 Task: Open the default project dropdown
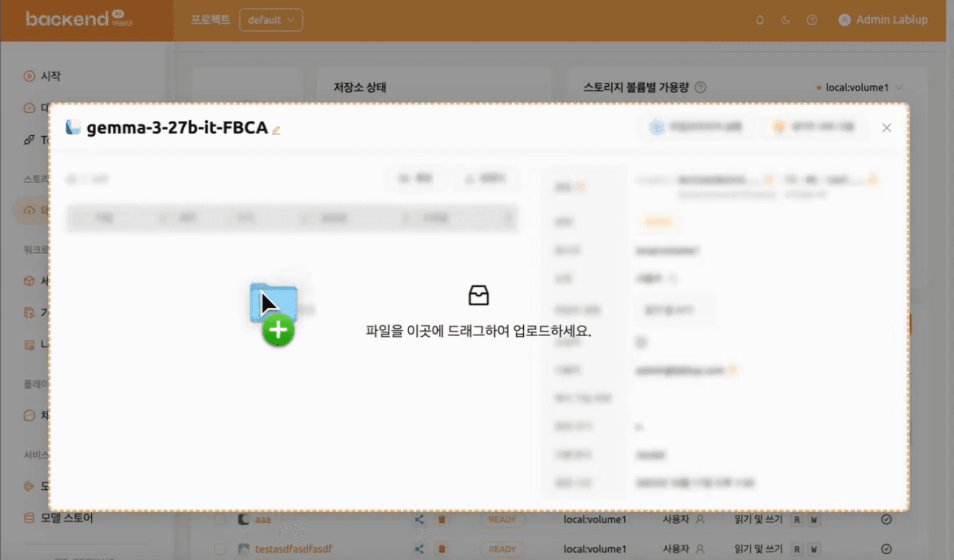(271, 19)
